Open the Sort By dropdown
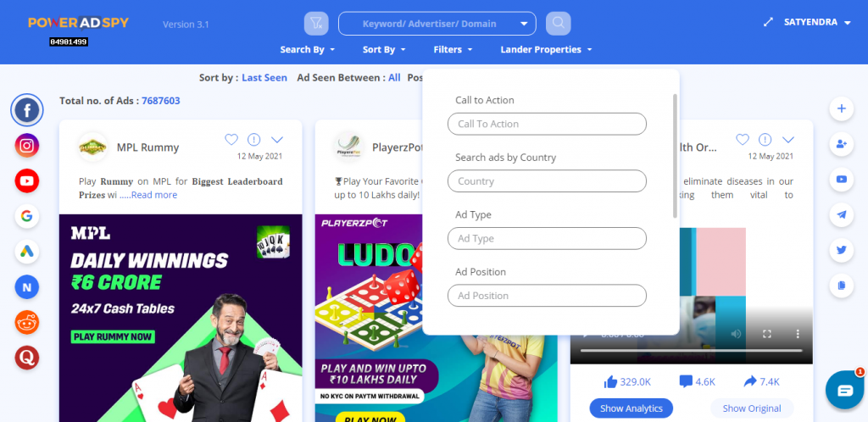Viewport: 868px width, 422px height. pos(384,49)
